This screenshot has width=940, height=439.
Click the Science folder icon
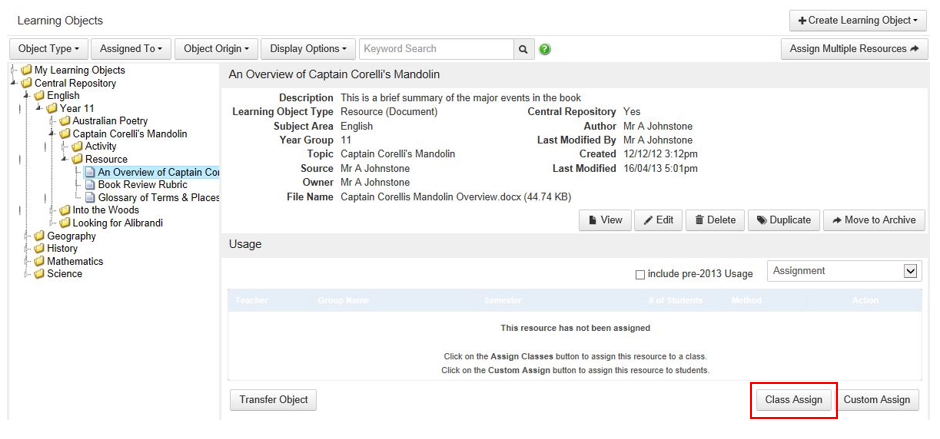40,274
